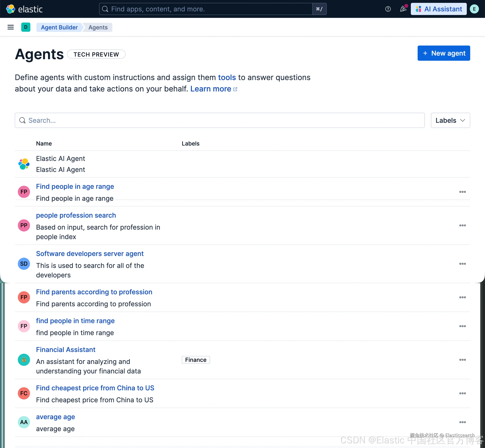485x448 pixels.
Task: Expand the Labels filter dropdown
Action: point(450,120)
